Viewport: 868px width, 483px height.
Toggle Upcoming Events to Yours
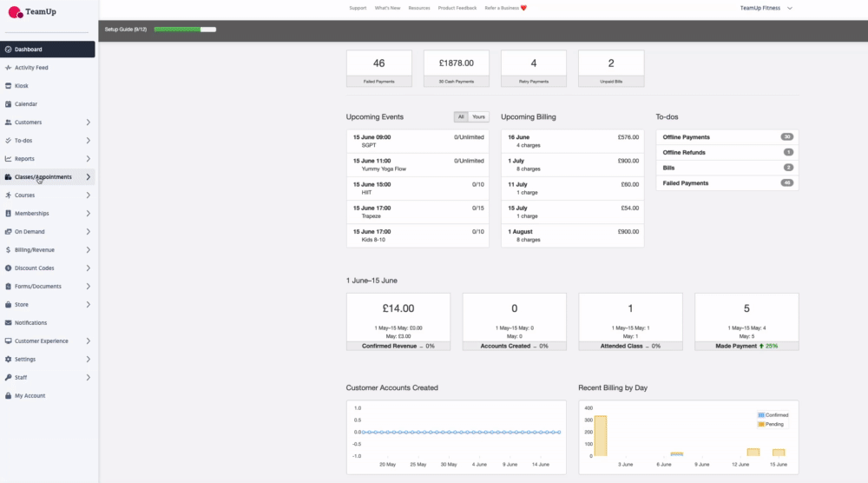(478, 116)
